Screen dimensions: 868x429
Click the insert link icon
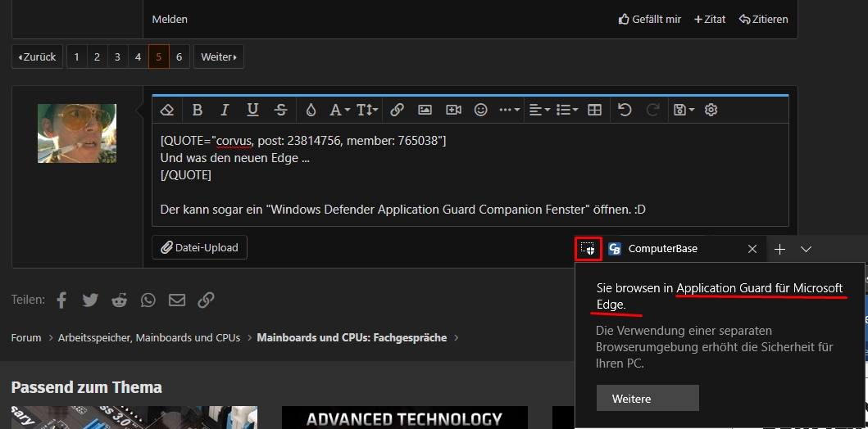[397, 110]
